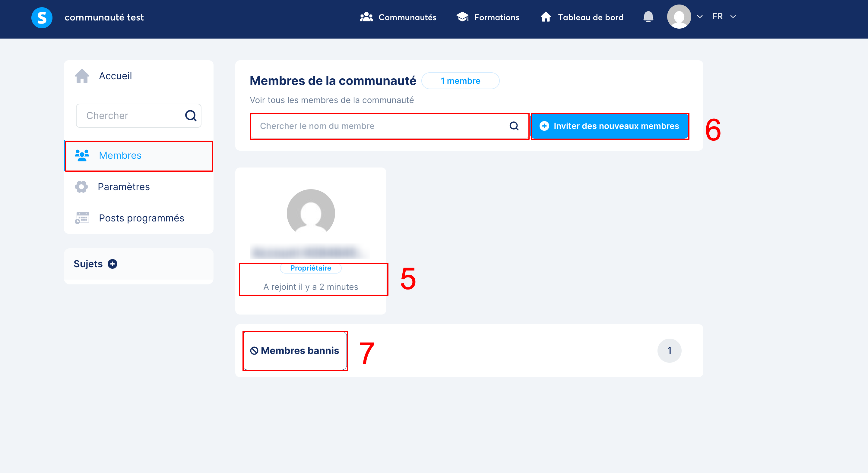Click the plus icon next to Sujets

[x=112, y=264]
